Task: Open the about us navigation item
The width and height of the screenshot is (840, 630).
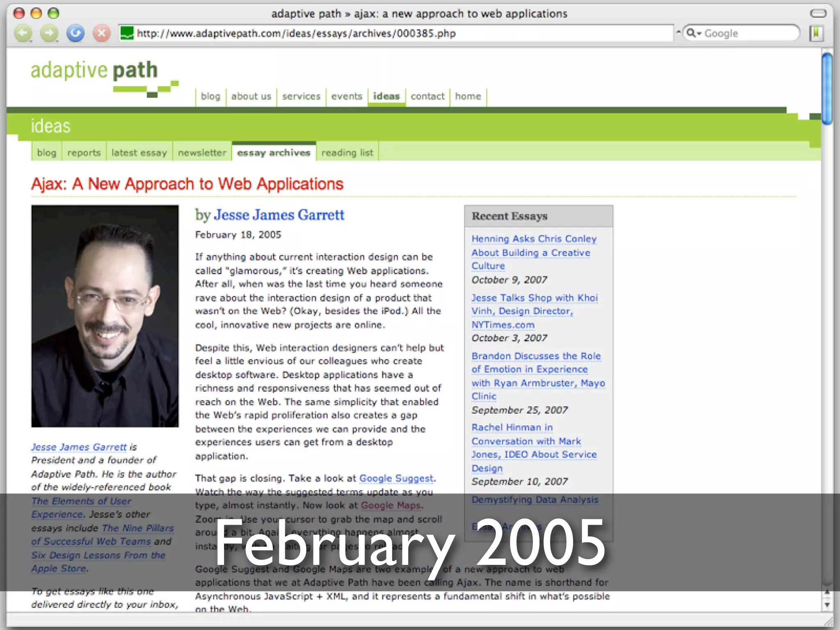Action: 251,96
